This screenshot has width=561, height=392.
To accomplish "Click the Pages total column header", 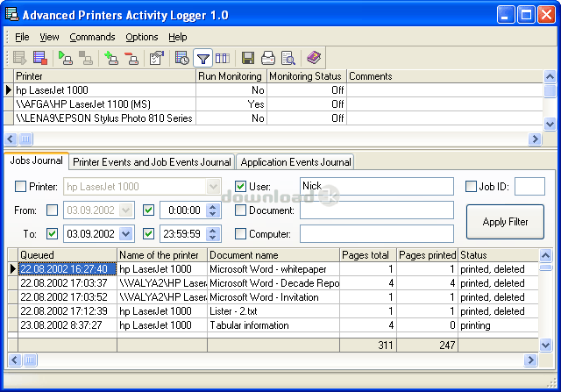I will tap(368, 255).
